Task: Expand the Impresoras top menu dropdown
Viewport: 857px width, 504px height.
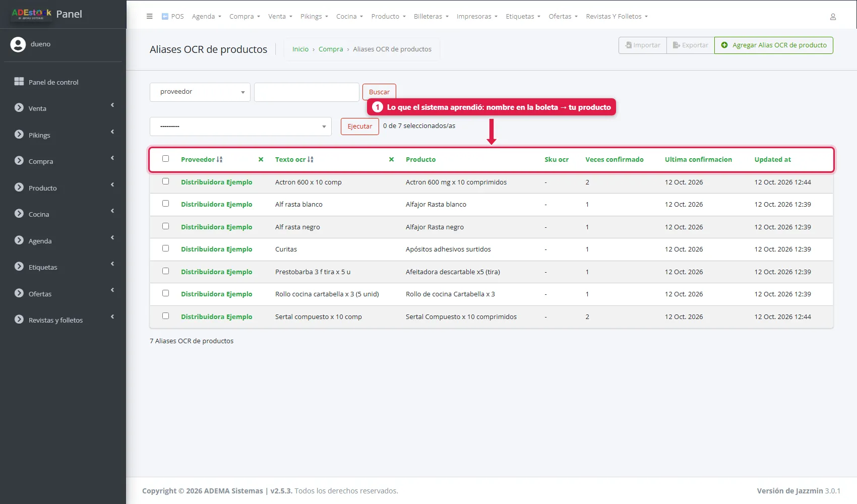Action: pyautogui.click(x=477, y=17)
